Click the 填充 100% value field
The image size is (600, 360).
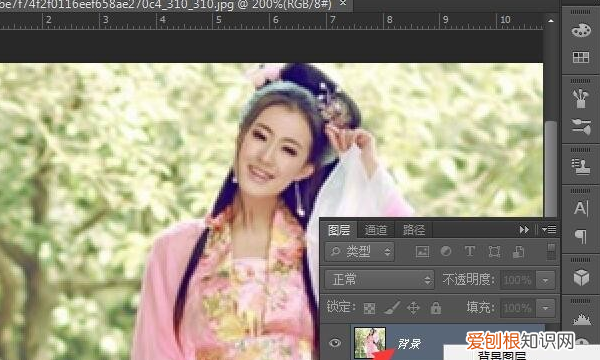[518, 308]
